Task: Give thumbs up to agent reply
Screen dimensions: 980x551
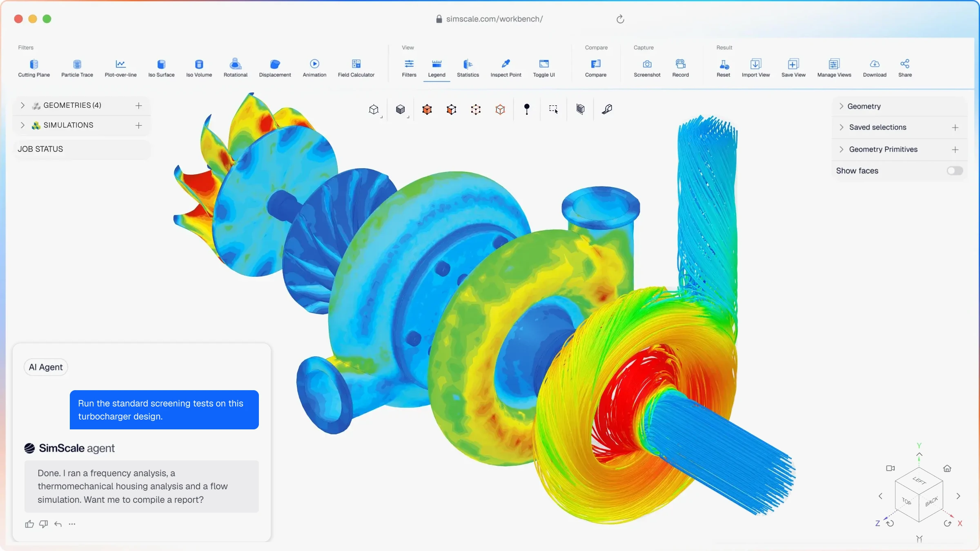Action: coord(29,524)
